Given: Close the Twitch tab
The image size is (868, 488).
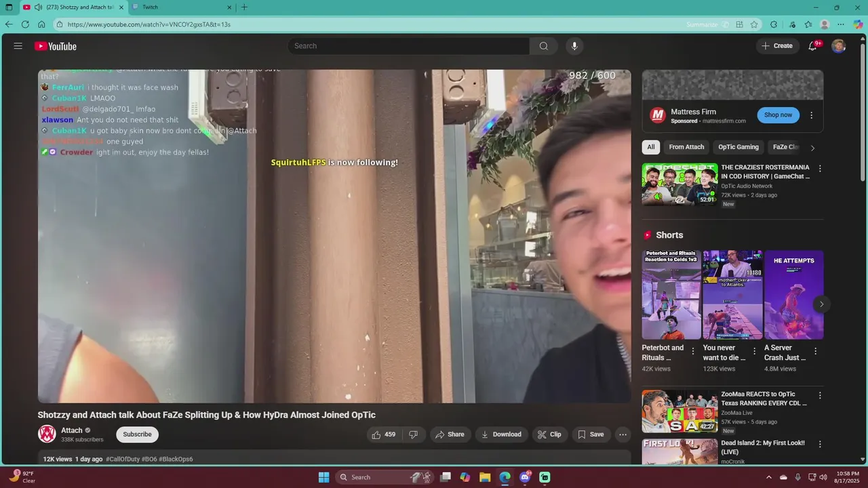Looking at the screenshot, I should tap(229, 7).
